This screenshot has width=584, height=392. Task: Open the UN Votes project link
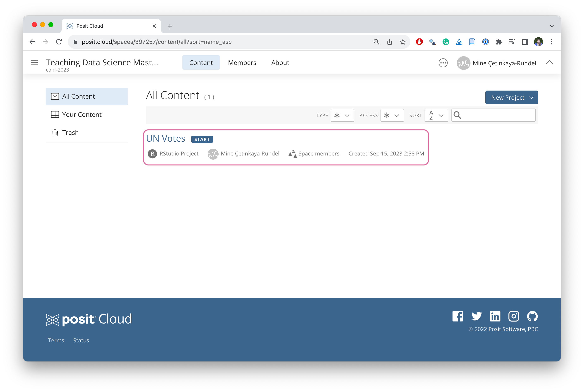pyautogui.click(x=165, y=139)
